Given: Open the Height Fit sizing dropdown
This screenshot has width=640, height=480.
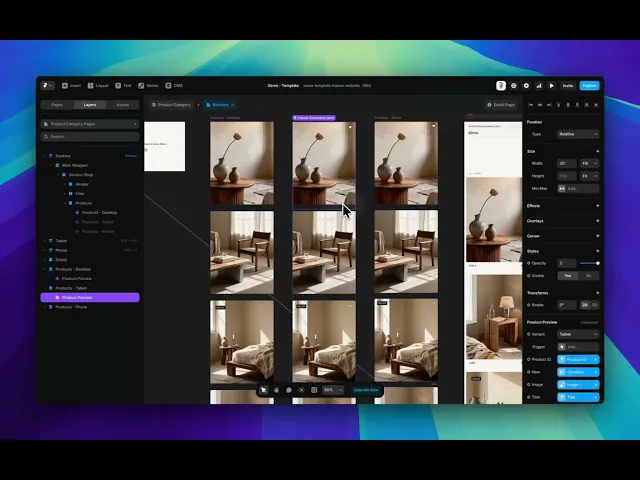Looking at the screenshot, I should point(589,176).
